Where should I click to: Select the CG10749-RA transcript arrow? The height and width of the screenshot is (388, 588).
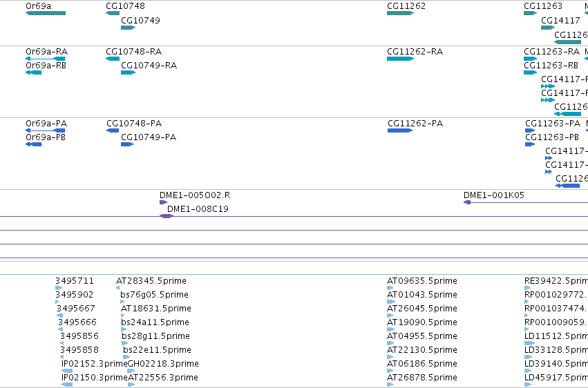[x=129, y=72]
